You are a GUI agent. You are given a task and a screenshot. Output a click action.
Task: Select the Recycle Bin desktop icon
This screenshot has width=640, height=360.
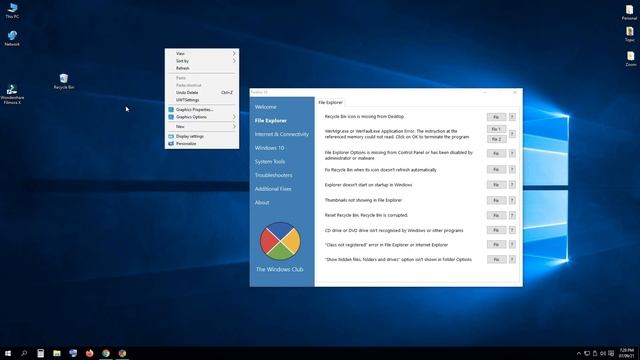pyautogui.click(x=64, y=81)
